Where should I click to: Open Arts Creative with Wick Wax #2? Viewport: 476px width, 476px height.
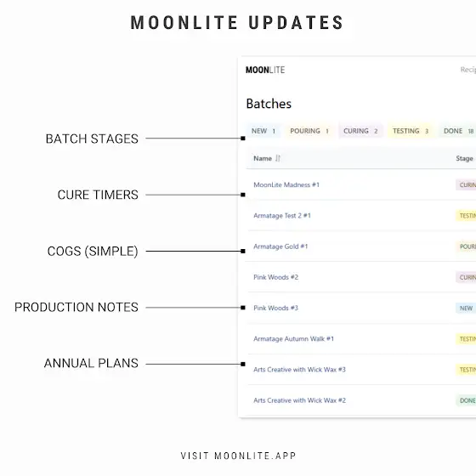[299, 400]
